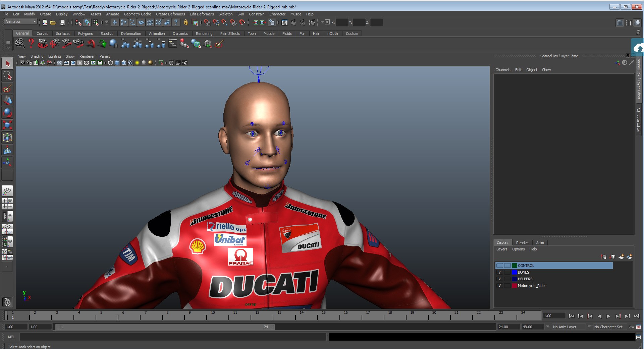Expand selection mask dropdown arrow in status line
644x349 pixels.
pos(107,22)
